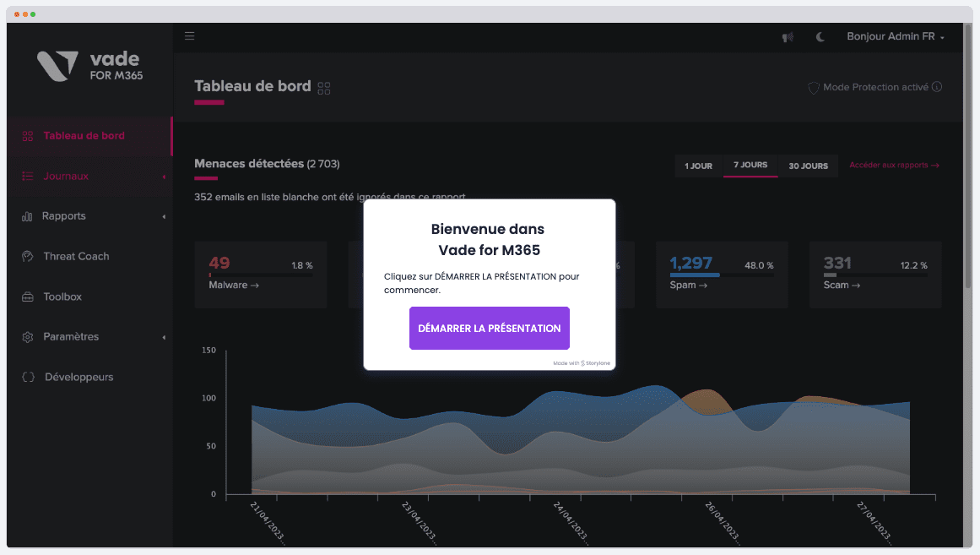
Task: Click the Tableau de bord sidebar icon
Action: pyautogui.click(x=28, y=136)
